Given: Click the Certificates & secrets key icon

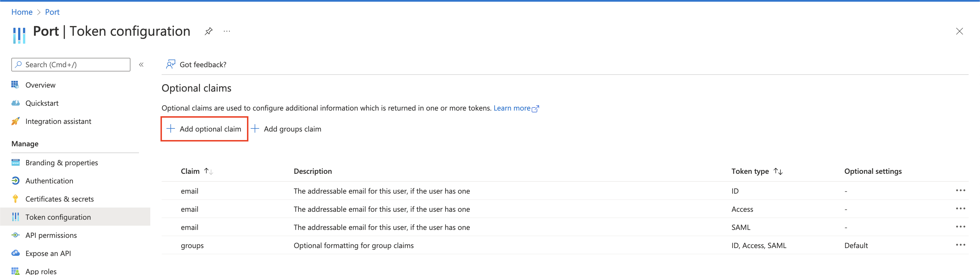Looking at the screenshot, I should point(15,199).
